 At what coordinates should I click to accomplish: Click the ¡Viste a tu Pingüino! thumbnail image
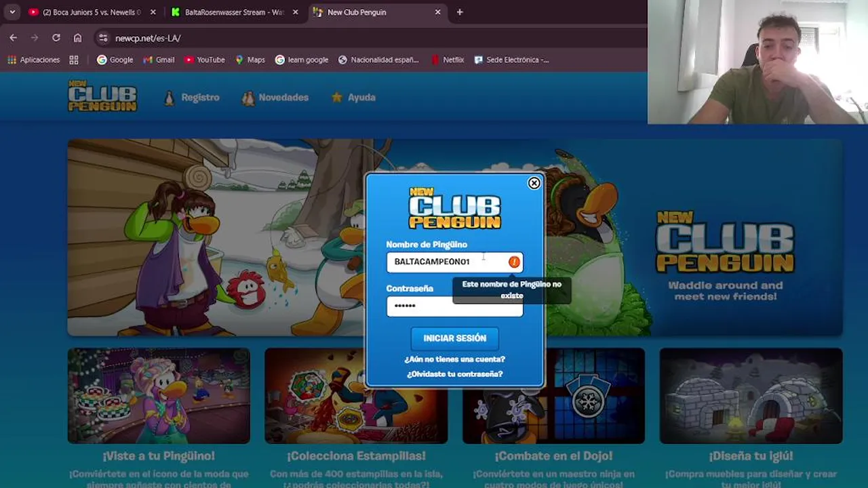click(159, 396)
